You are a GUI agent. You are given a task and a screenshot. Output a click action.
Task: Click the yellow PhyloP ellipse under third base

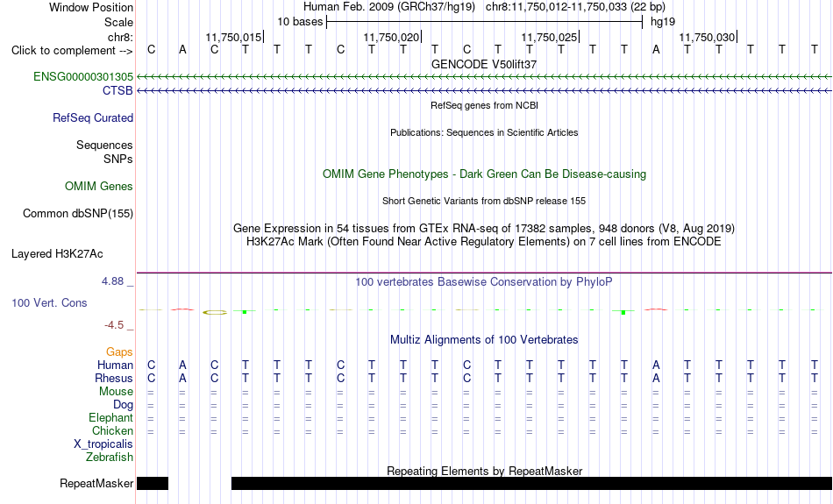[x=215, y=312]
